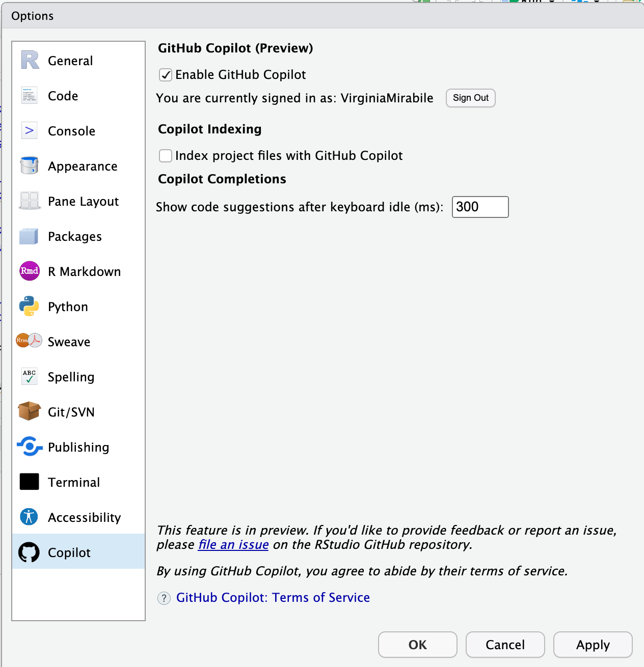644x667 pixels.
Task: Click the General R logo icon
Action: (30, 61)
